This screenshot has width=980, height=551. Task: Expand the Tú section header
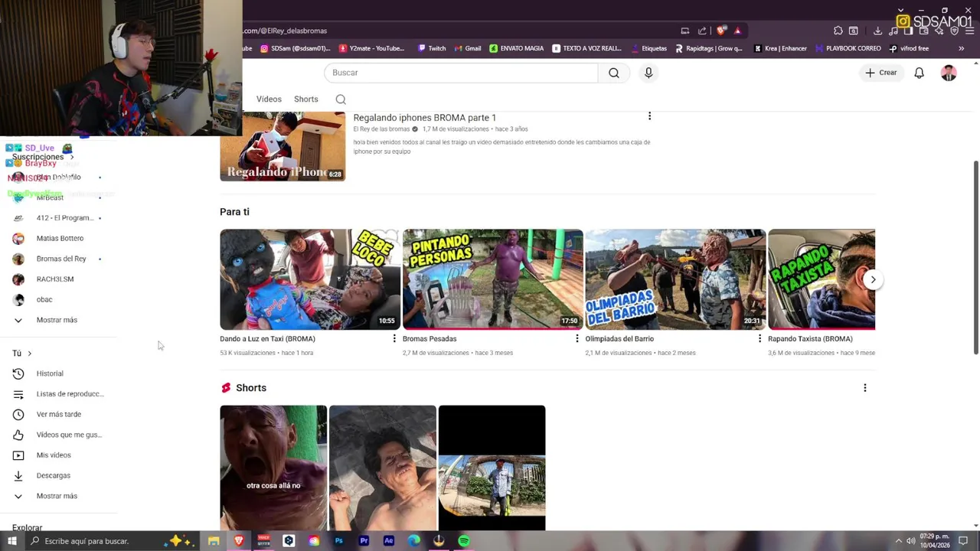pos(21,354)
